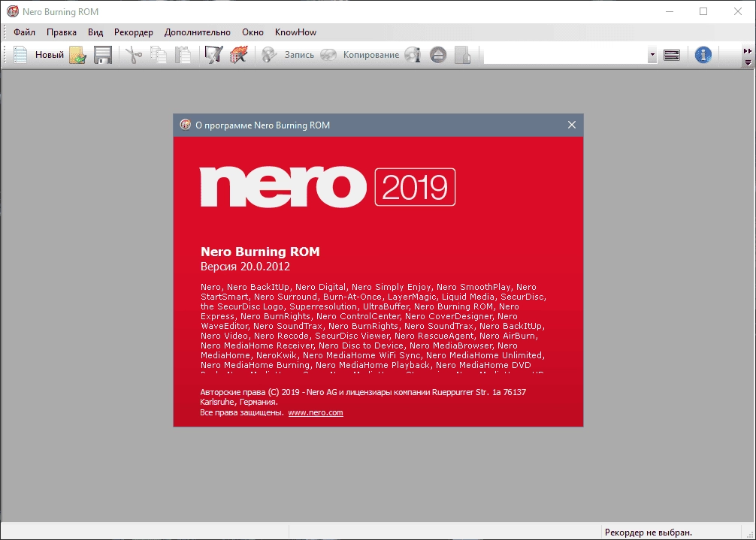Viewport: 756px width, 540px height.
Task: Click the Copy pages icon in toolbar
Action: point(158,55)
